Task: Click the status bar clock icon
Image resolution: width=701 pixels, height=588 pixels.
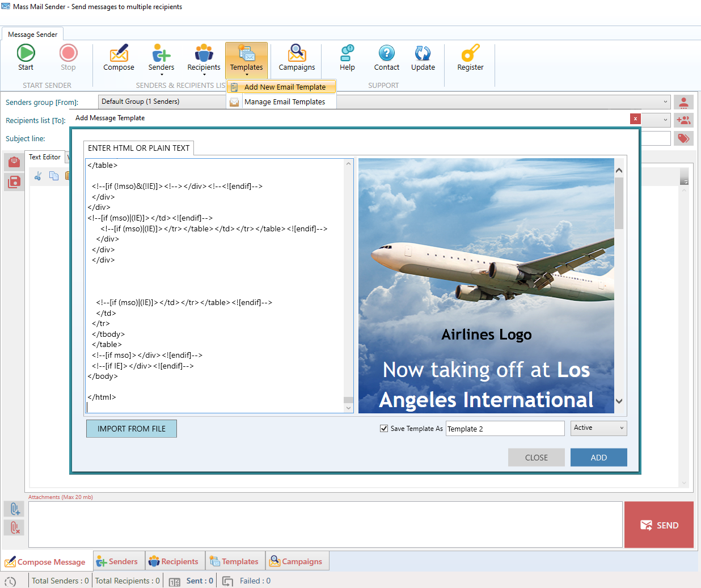Action: click(x=10, y=581)
